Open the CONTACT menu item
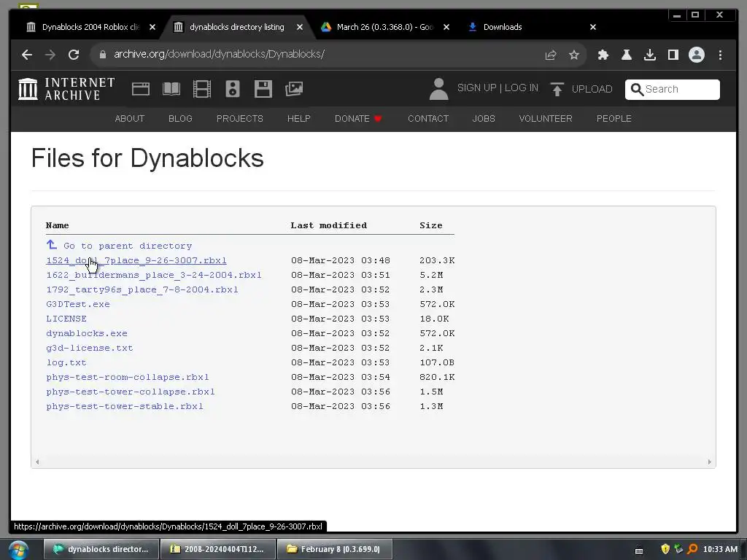The height and width of the screenshot is (560, 747). tap(427, 119)
